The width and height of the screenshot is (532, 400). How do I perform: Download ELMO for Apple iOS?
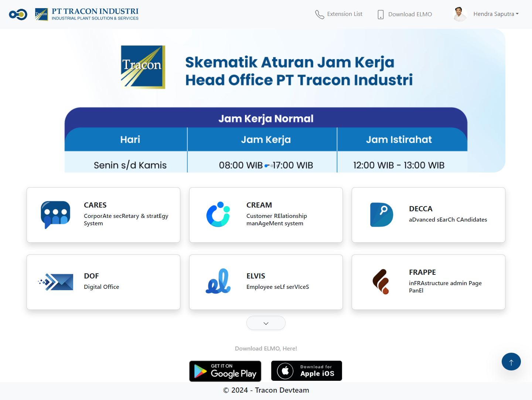(x=306, y=370)
